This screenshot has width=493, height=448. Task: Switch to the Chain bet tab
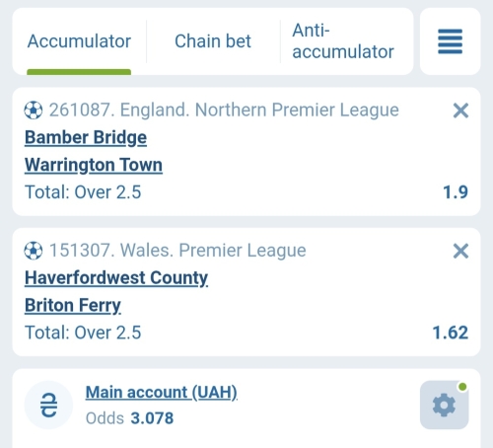pyautogui.click(x=213, y=41)
